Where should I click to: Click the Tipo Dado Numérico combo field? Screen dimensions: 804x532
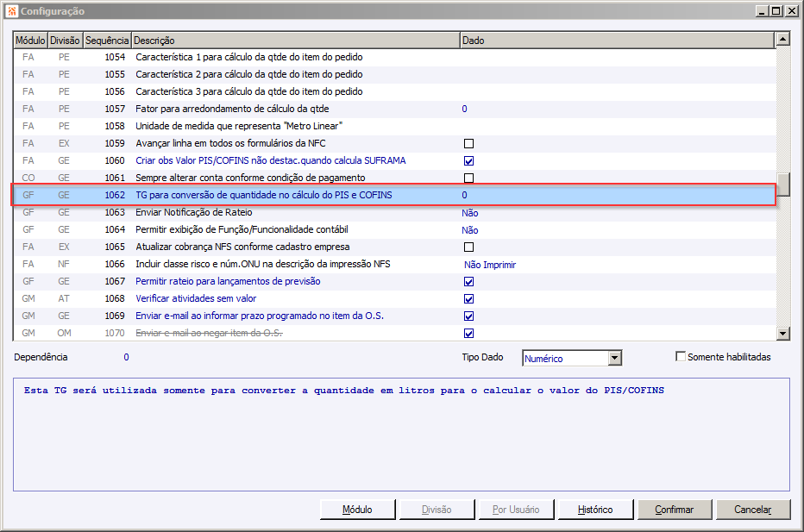565,358
